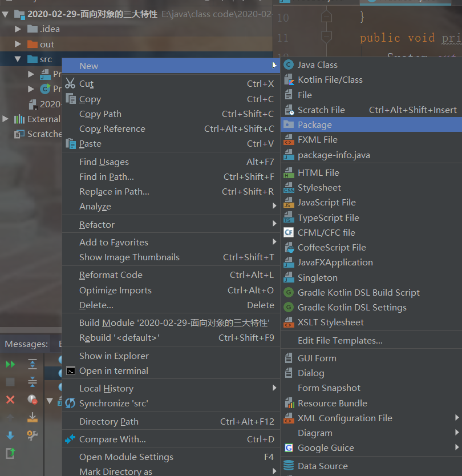Expand the .idea folder arrow

[18, 29]
